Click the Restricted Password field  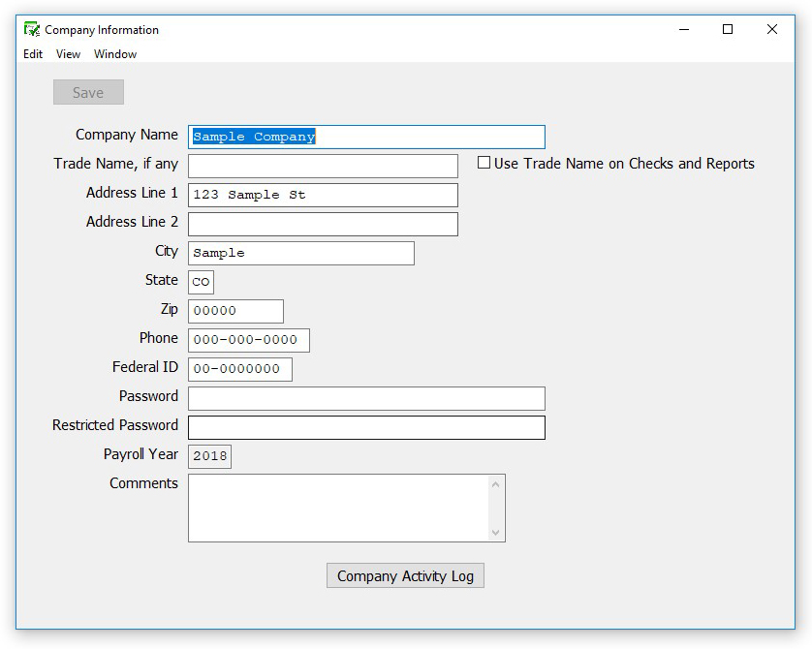(368, 427)
